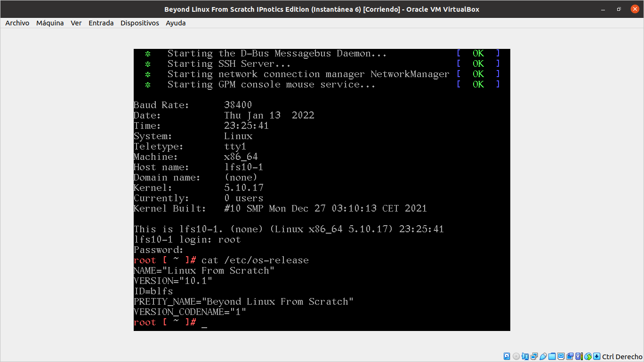Image resolution: width=644 pixels, height=362 pixels.
Task: Click the VERSION_CODENAME="1" line
Action: (190, 312)
